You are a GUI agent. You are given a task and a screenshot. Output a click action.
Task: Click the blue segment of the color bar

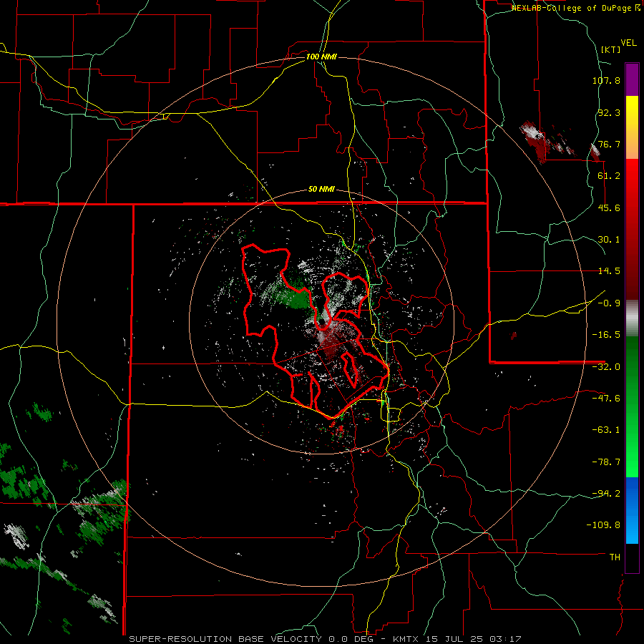632,510
